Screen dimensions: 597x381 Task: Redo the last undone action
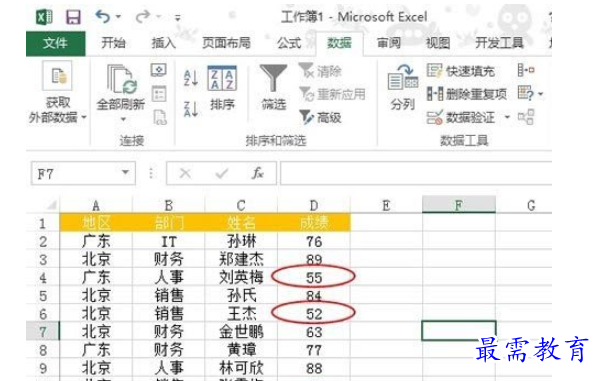tap(143, 16)
